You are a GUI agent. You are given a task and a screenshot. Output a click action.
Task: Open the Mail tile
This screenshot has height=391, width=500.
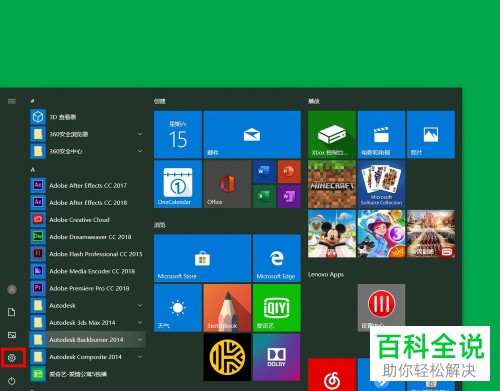[x=252, y=135]
